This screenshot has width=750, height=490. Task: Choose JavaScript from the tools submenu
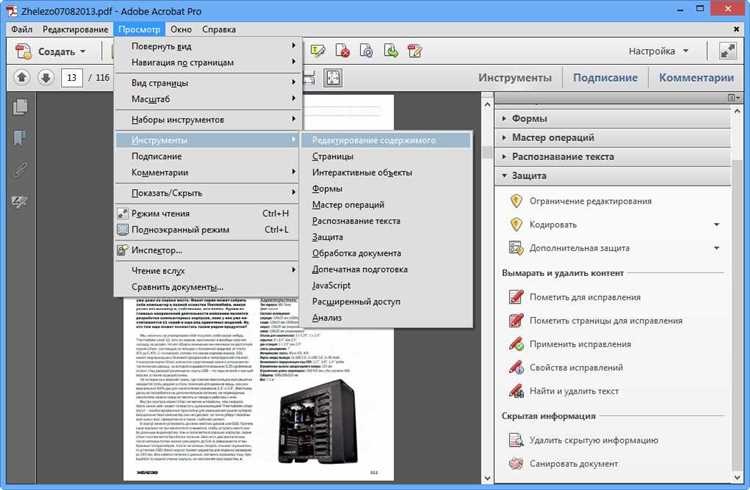(x=386, y=285)
